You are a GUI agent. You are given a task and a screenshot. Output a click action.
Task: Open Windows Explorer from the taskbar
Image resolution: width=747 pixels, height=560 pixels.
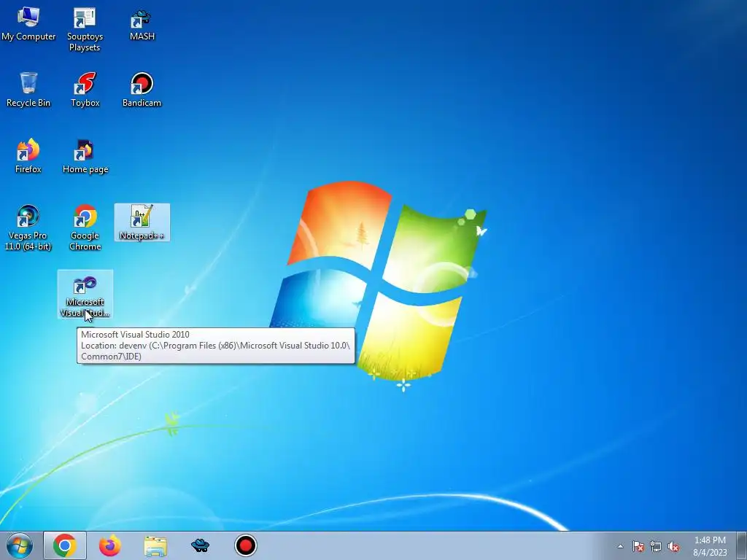(x=155, y=545)
